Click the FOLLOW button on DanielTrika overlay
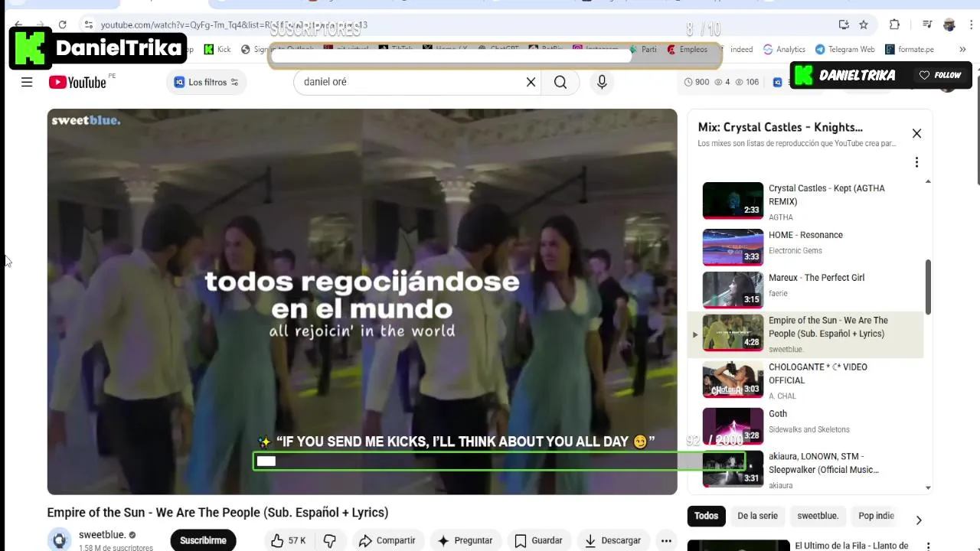Image resolution: width=980 pixels, height=551 pixels. (x=940, y=75)
